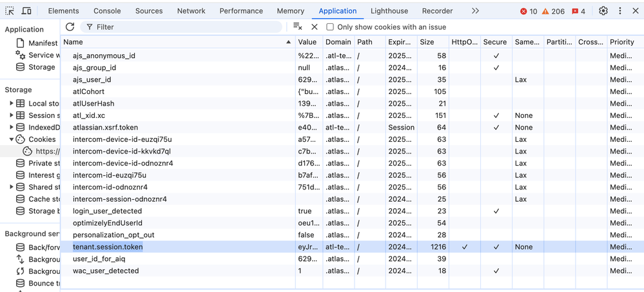Open the three-dot customize DevTools menu
644x292 pixels.
pos(620,11)
